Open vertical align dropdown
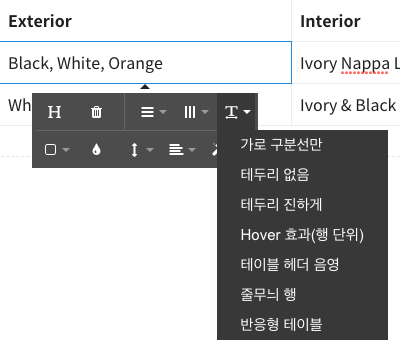The width and height of the screenshot is (400, 360). [141, 150]
